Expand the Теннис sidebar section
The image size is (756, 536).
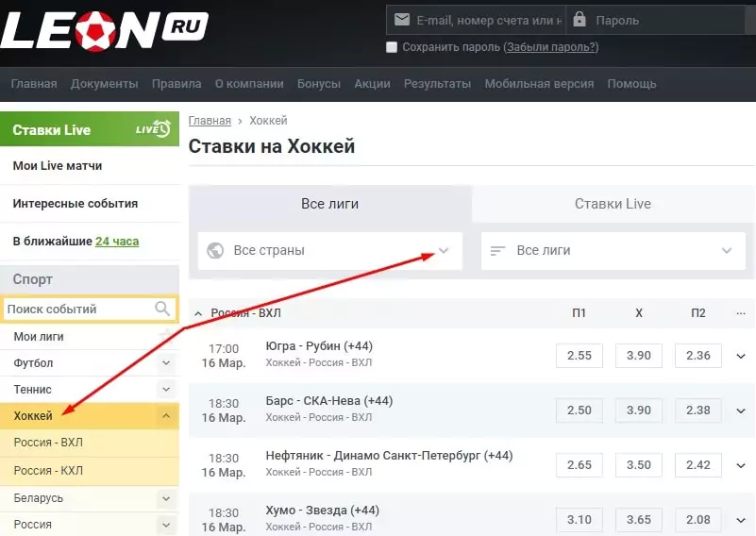click(x=166, y=389)
